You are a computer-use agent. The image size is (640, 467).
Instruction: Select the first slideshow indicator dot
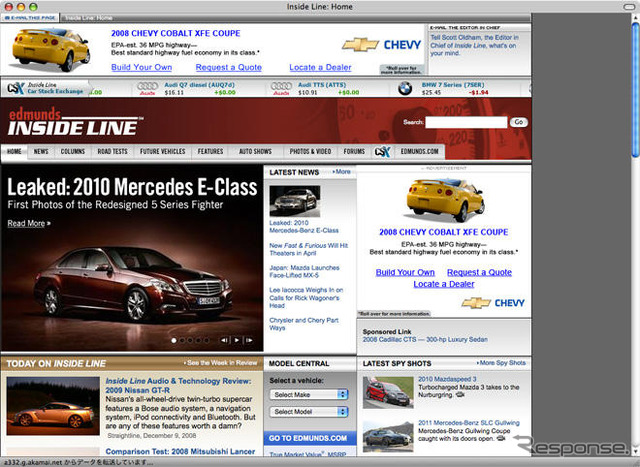coord(174,340)
